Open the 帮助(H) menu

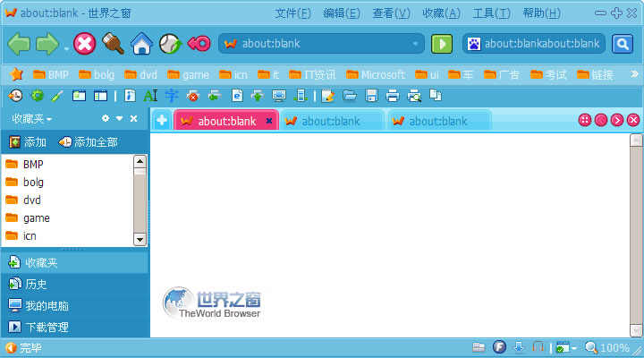point(542,13)
